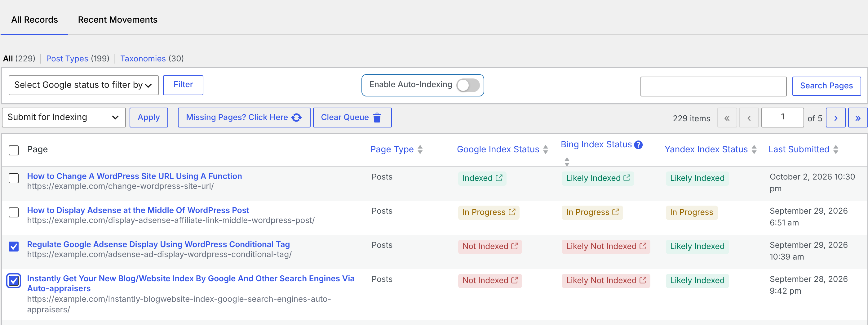
Task: Open Not Indexed link icon for Instantly Get Your New Blog row
Action: [514, 280]
